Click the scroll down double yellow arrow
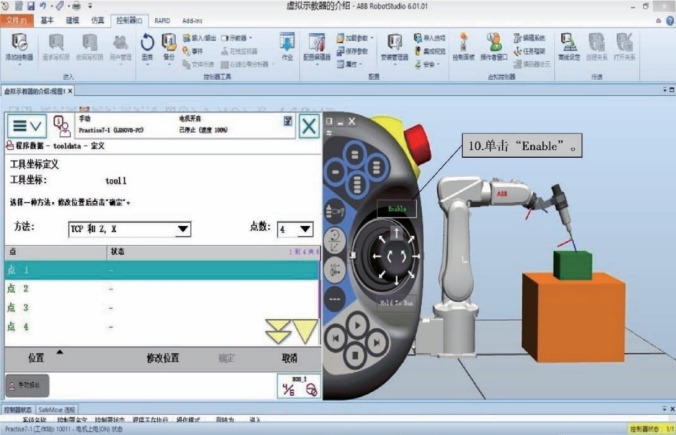This screenshot has width=676, height=435. [x=278, y=331]
